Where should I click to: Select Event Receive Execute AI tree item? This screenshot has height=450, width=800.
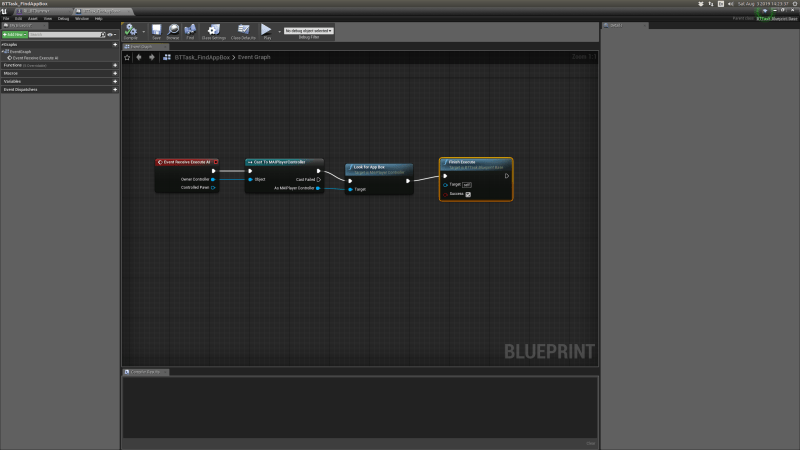pyautogui.click(x=36, y=58)
